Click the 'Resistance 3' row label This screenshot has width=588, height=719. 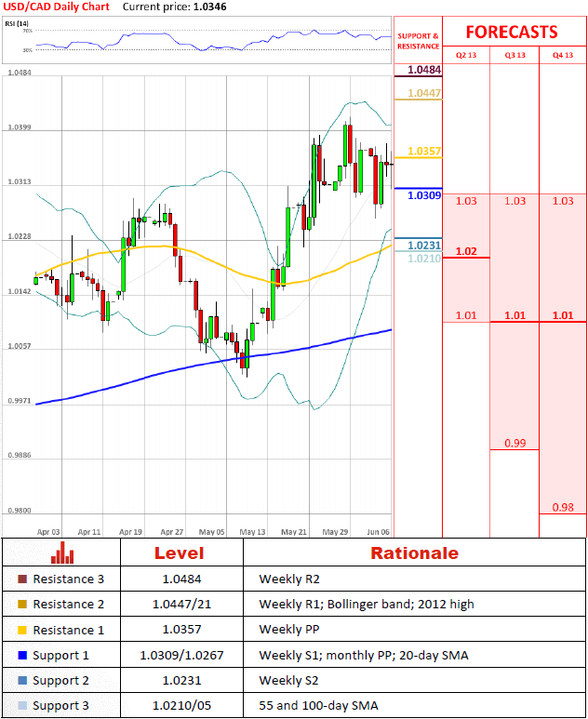click(x=68, y=579)
